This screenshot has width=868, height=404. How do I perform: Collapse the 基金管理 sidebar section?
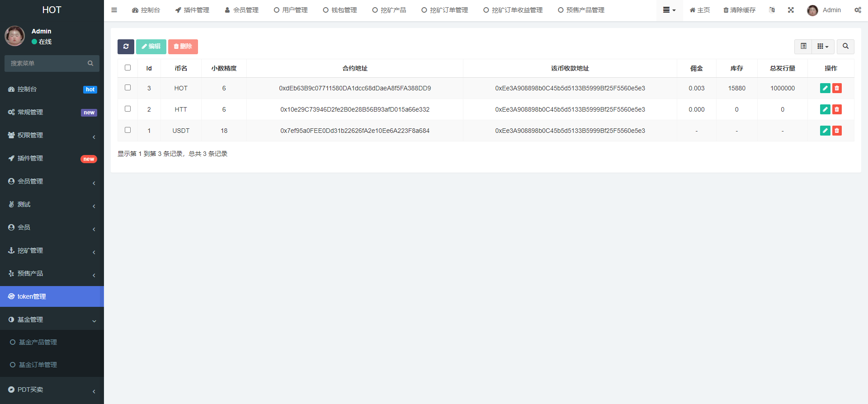pos(52,319)
